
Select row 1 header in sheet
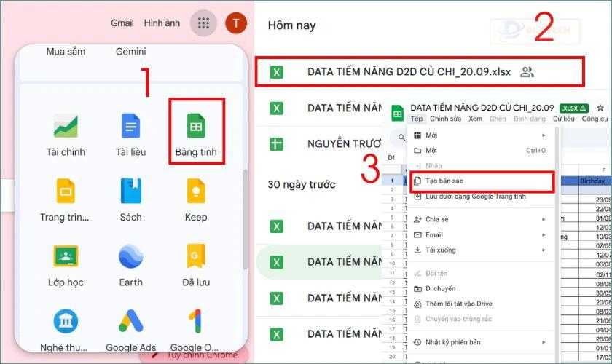point(392,181)
